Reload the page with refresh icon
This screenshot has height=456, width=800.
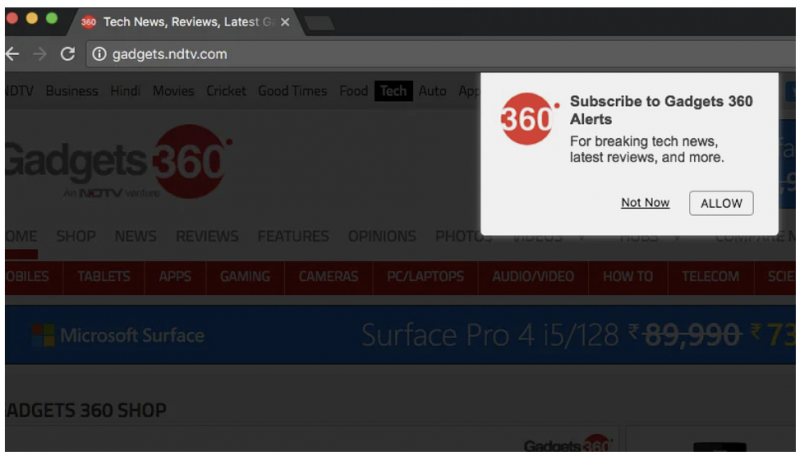coord(67,54)
